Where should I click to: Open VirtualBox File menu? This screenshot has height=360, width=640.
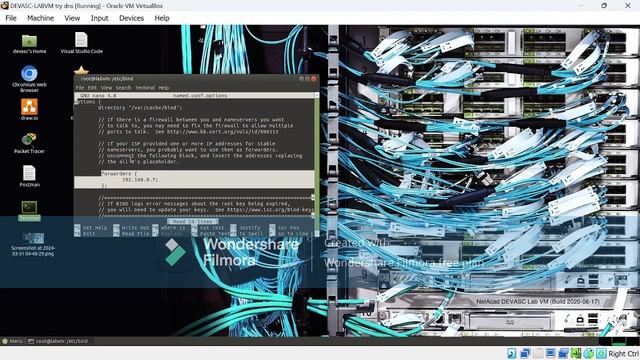tap(11, 18)
